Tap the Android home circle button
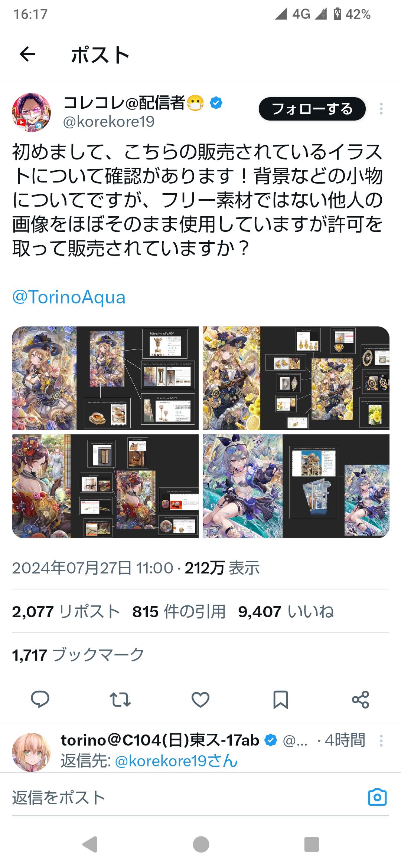This screenshot has width=401, height=868. point(201,845)
